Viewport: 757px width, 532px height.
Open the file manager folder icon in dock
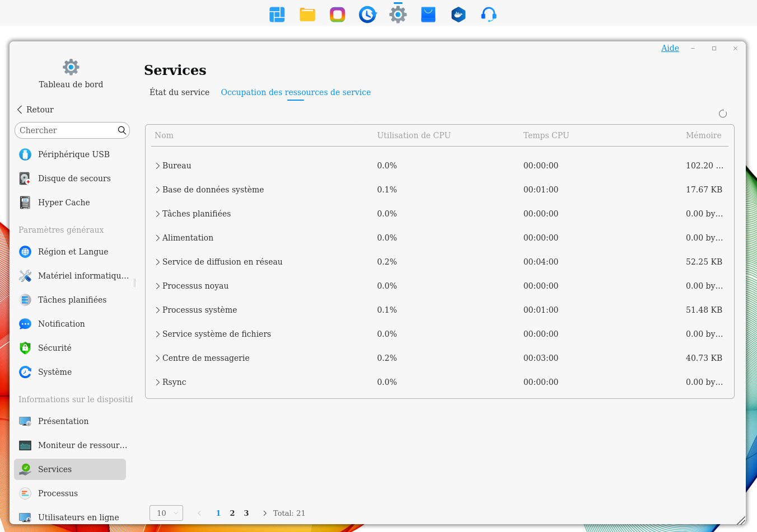pos(307,15)
